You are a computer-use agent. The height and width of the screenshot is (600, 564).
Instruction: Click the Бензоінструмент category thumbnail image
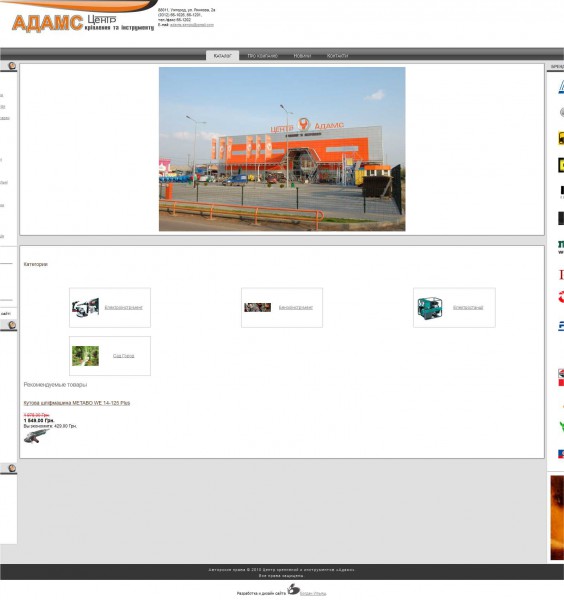click(258, 307)
